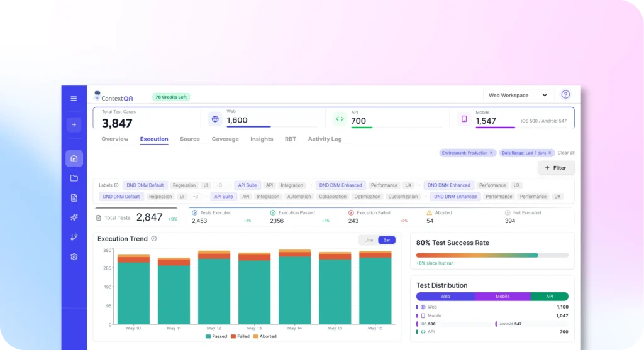
Task: Go to Home in sidebar
Action: pos(74,158)
